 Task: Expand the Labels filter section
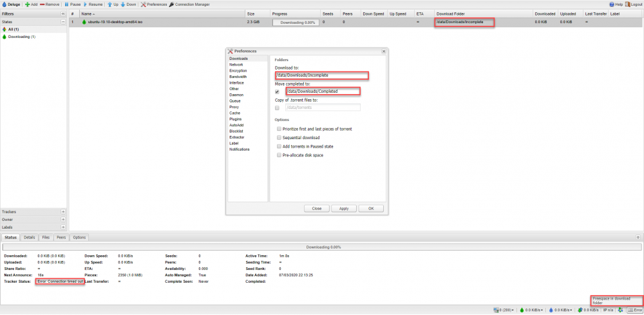[x=63, y=227]
